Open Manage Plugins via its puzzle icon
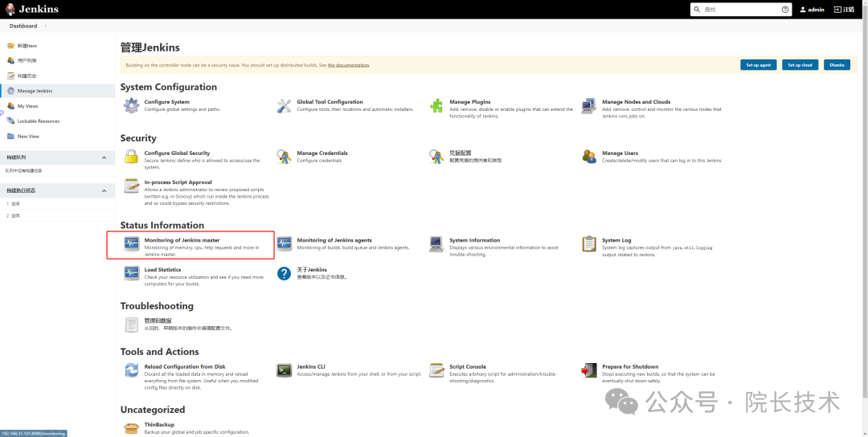The height and width of the screenshot is (437, 868). [436, 105]
